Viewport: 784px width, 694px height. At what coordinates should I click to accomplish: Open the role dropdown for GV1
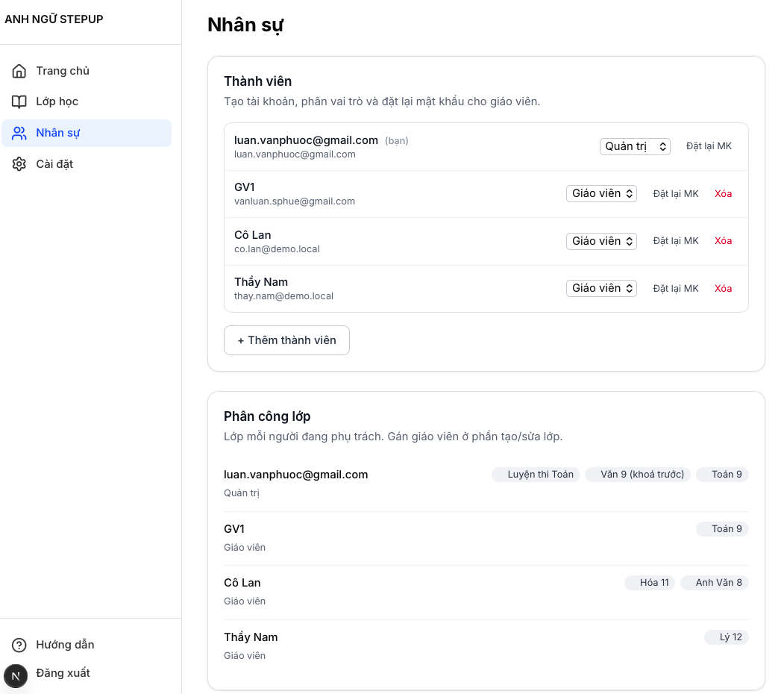[x=601, y=193]
